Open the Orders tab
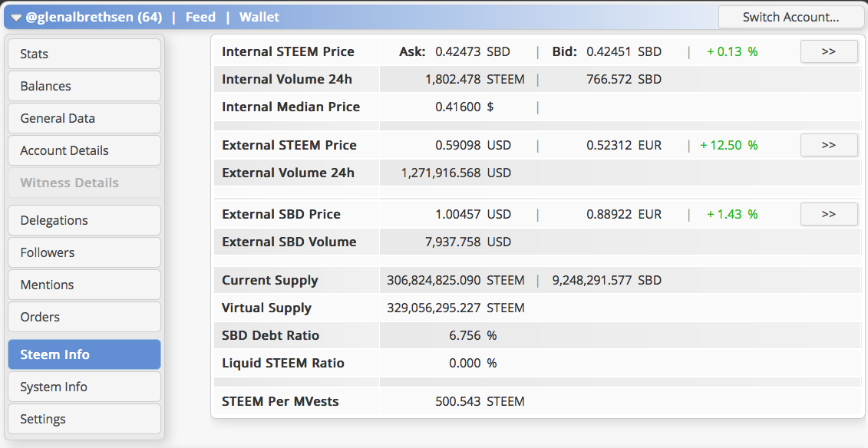Image resolution: width=868 pixels, height=448 pixels. 84,316
